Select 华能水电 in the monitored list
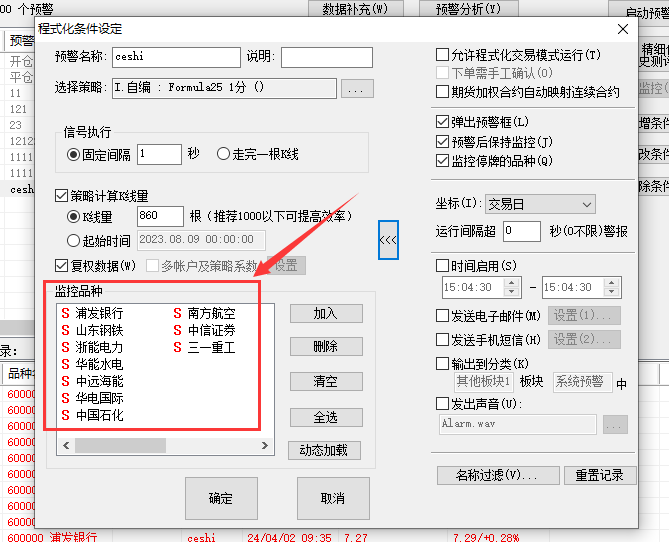 point(99,364)
